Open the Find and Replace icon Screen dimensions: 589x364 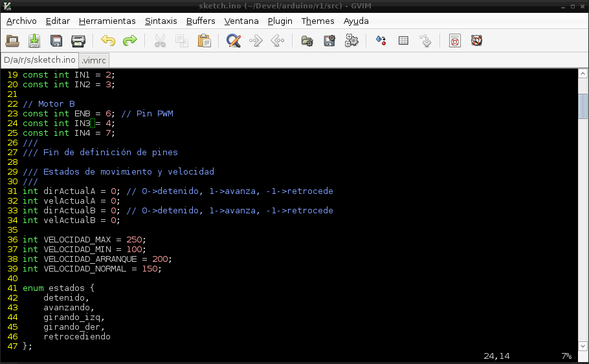(x=234, y=41)
